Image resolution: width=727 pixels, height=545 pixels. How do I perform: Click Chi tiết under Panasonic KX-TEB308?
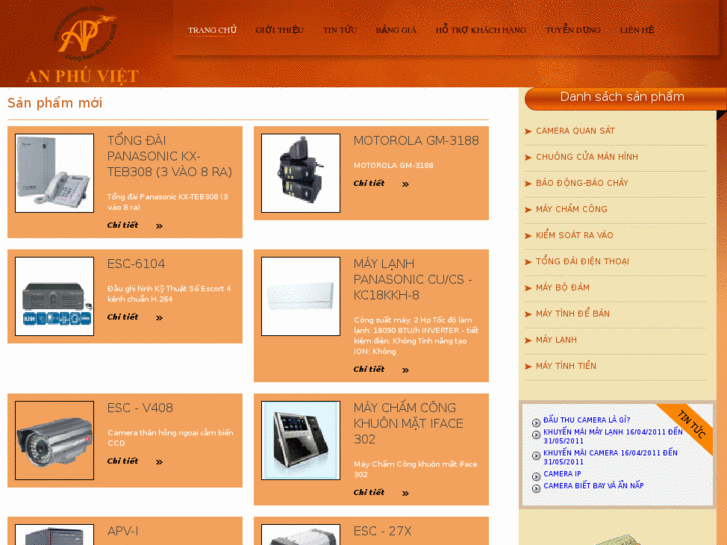[x=122, y=225]
